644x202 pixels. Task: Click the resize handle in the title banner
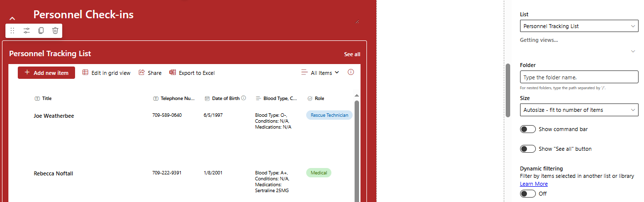[357, 22]
